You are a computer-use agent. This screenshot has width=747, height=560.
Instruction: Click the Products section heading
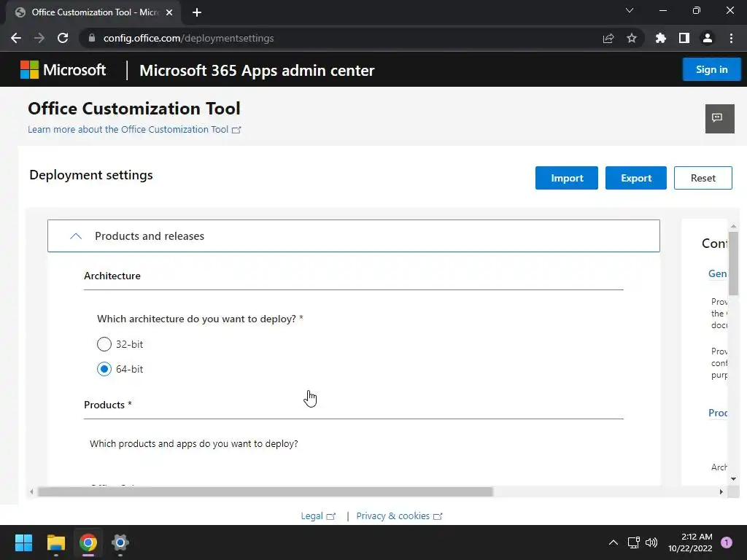click(108, 405)
